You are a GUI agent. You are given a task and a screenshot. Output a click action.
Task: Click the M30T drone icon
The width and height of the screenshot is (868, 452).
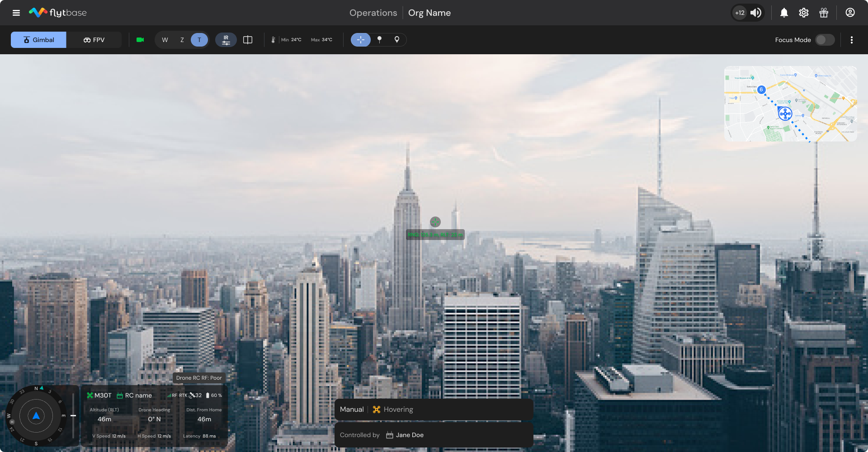tap(90, 395)
